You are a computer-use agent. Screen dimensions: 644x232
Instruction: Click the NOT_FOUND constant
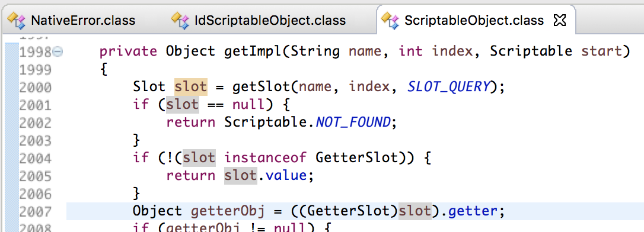(x=353, y=122)
